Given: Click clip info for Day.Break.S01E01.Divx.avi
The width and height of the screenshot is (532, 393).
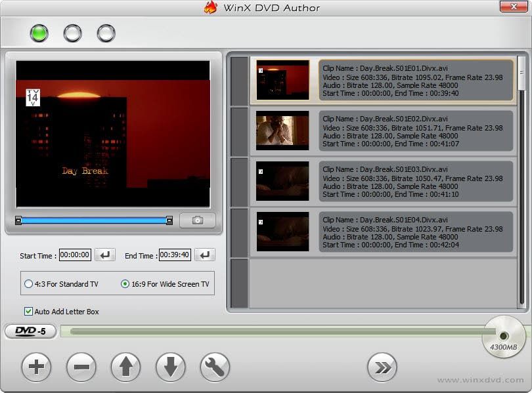Looking at the screenshot, I should (416, 80).
